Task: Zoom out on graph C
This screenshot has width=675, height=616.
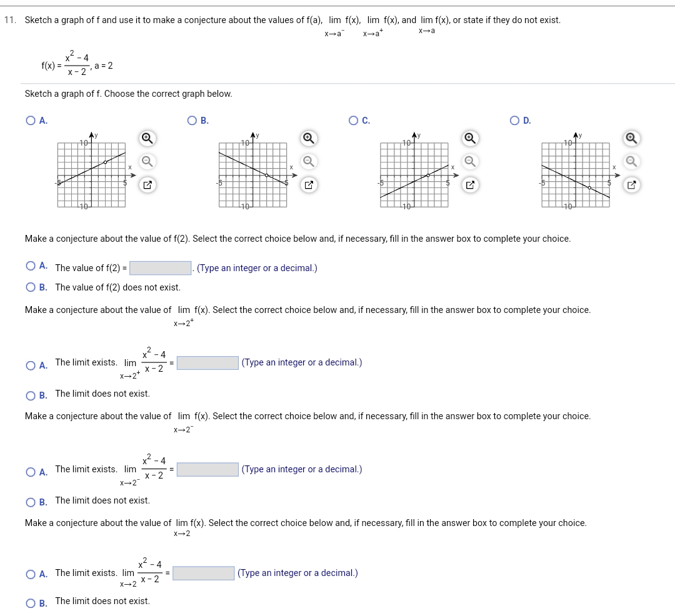Action: pyautogui.click(x=470, y=161)
